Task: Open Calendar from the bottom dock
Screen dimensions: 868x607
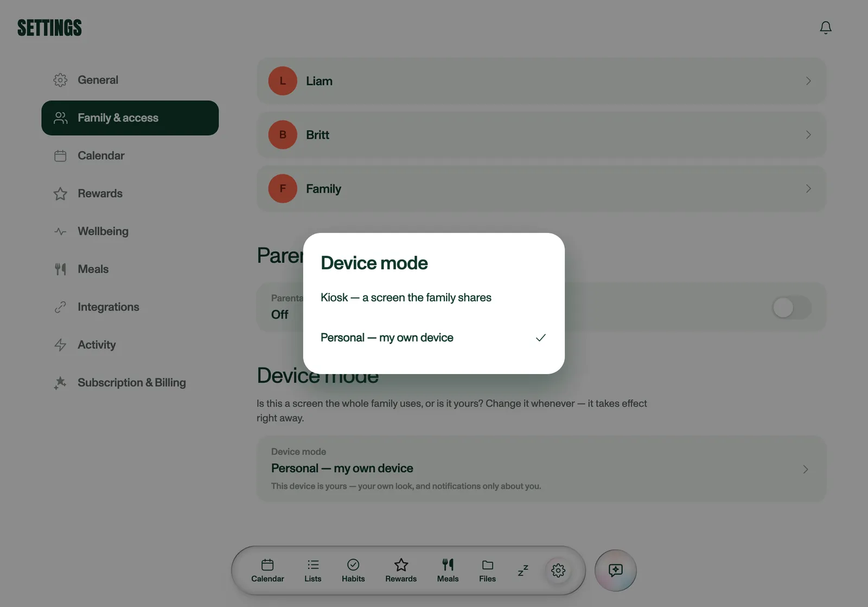Action: pyautogui.click(x=267, y=571)
